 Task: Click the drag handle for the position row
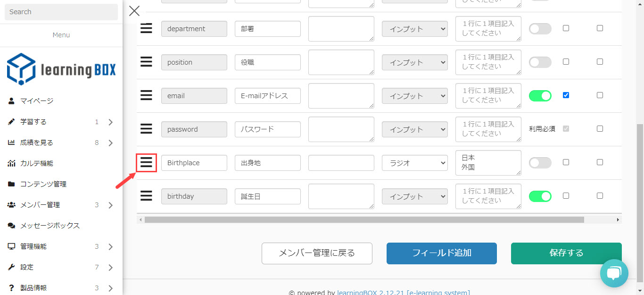point(147,62)
